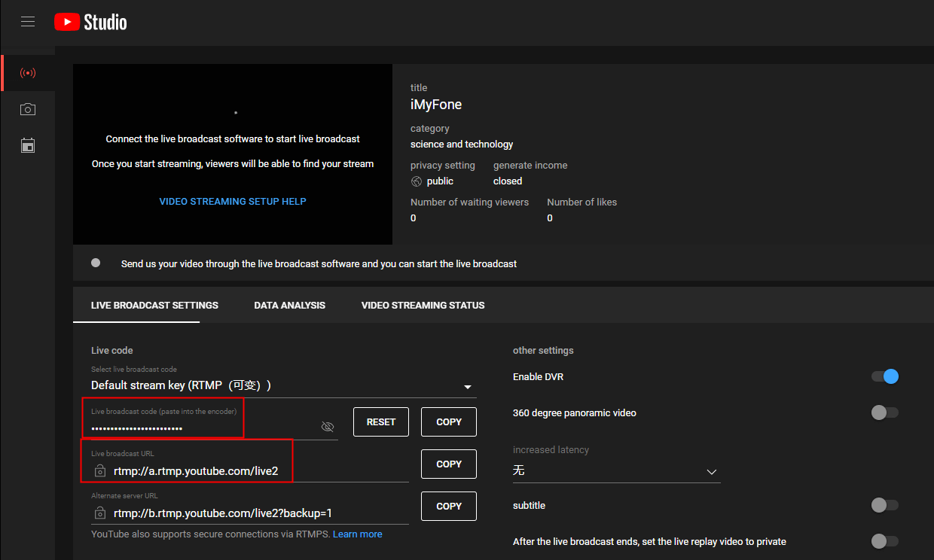Image resolution: width=934 pixels, height=560 pixels.
Task: Open the Webcam camera icon in sidebar
Action: coord(28,109)
